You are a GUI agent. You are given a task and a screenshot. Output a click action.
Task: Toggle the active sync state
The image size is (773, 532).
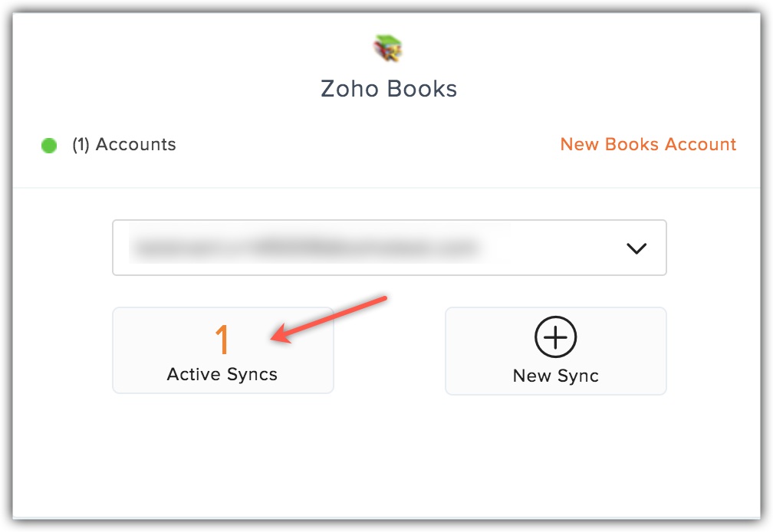pos(222,350)
